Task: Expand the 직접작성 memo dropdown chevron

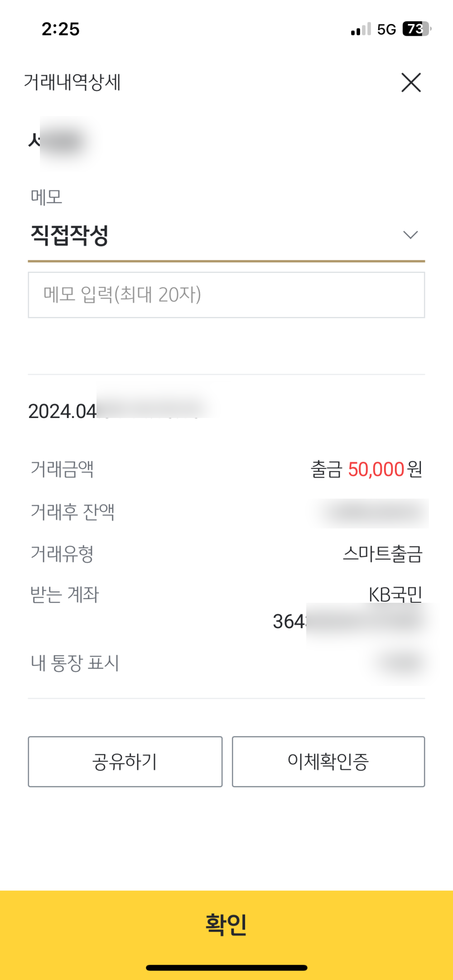Action: pyautogui.click(x=410, y=235)
